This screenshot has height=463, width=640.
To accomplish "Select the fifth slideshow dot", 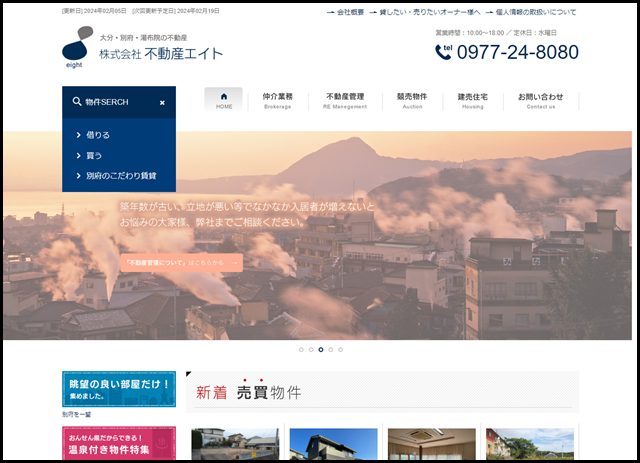I will (340, 349).
